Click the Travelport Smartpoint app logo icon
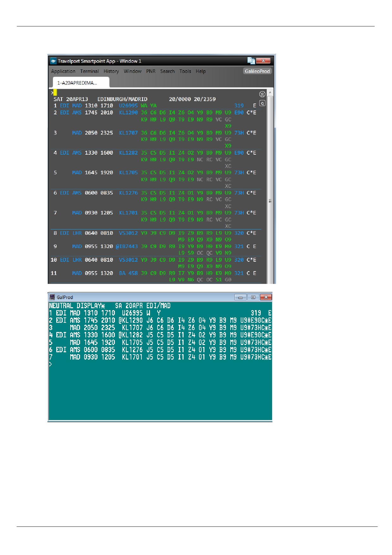This screenshot has height=555, width=392. tap(53, 61)
